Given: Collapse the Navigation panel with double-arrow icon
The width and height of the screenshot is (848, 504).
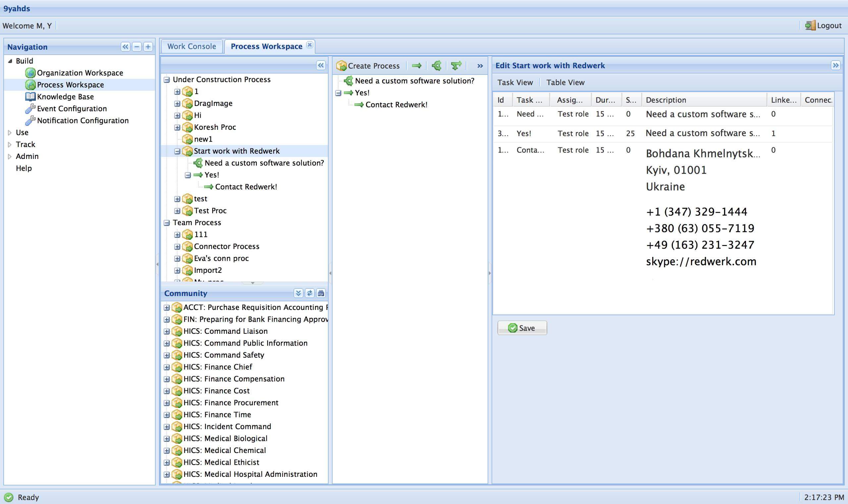Looking at the screenshot, I should 125,47.
